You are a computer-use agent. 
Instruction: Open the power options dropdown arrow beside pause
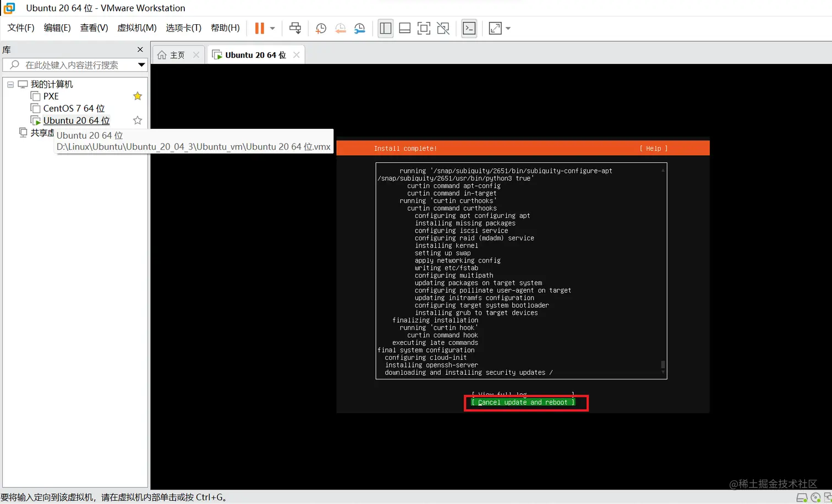272,28
